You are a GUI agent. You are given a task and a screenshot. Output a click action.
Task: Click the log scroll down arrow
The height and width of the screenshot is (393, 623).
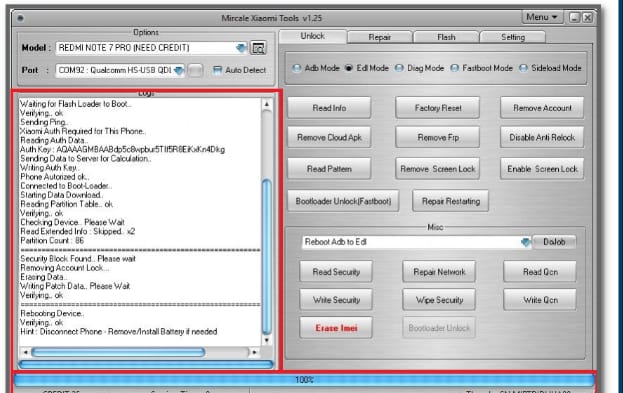(267, 341)
